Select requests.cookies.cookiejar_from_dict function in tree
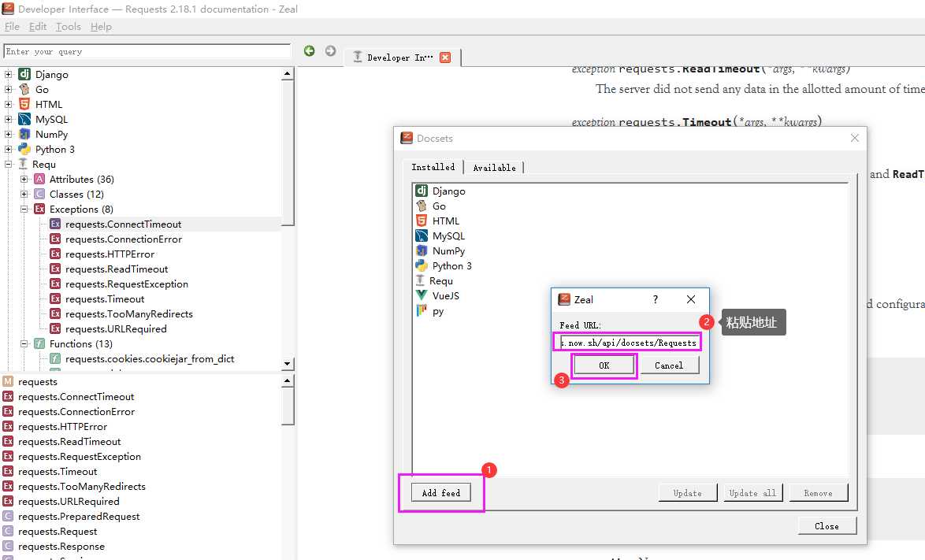The width and height of the screenshot is (925, 560). click(150, 358)
